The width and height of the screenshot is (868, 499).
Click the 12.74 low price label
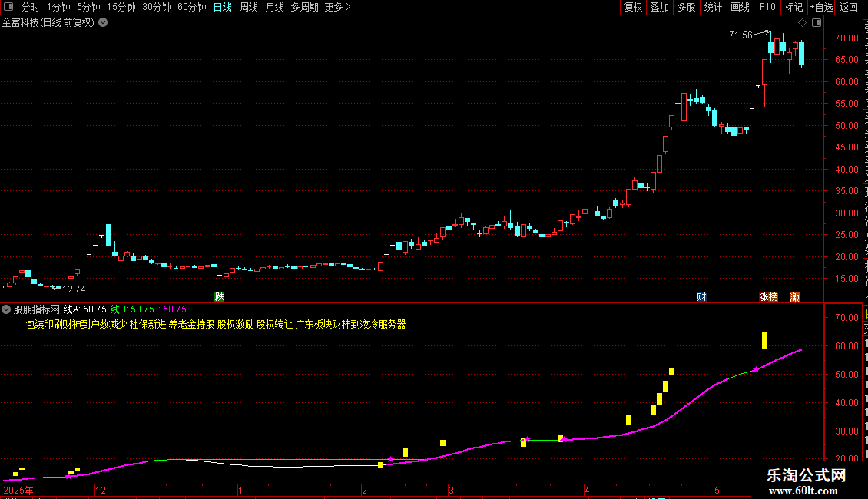75,289
